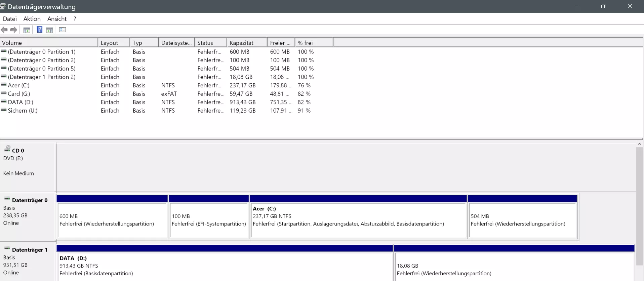Select the Acer (C:) partition block
Viewport: 644px width, 281px height.
358,217
